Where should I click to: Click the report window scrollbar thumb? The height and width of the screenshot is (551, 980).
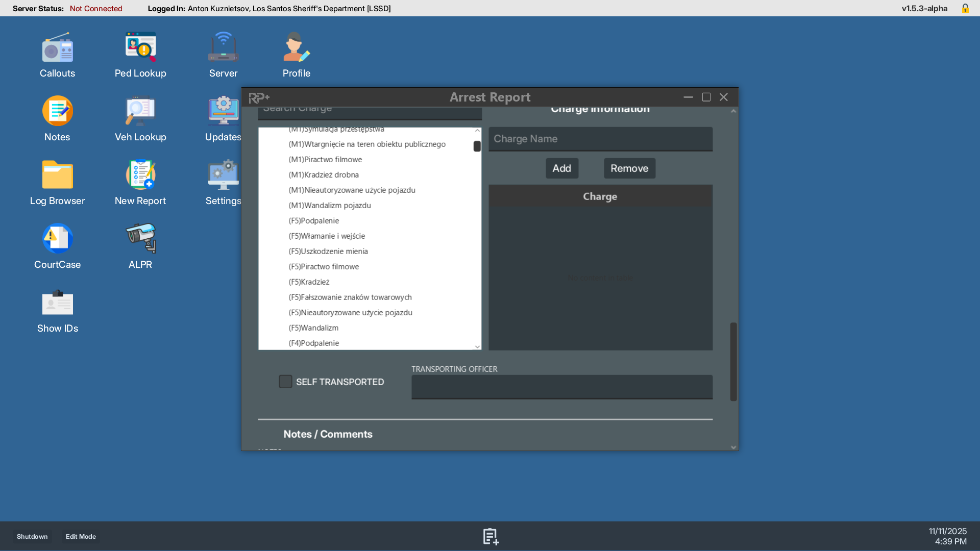pyautogui.click(x=733, y=361)
